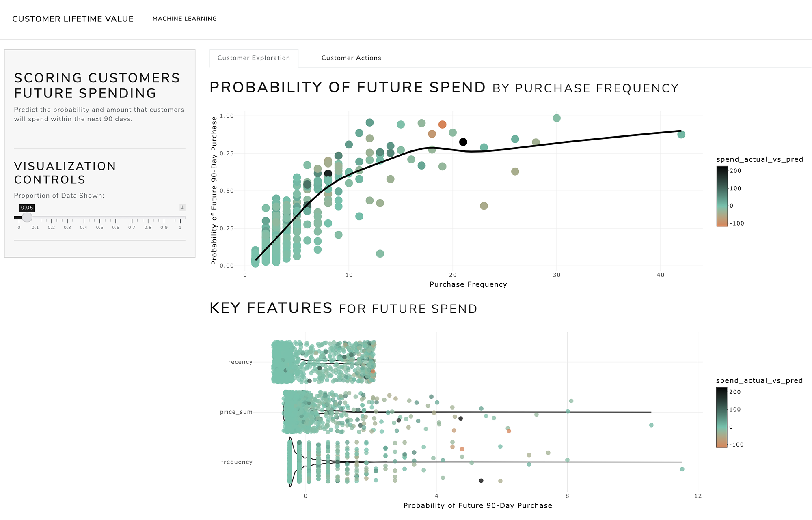Click the CUSTOMER LIFETIME VALUE title
The image size is (812, 520).
click(x=73, y=19)
